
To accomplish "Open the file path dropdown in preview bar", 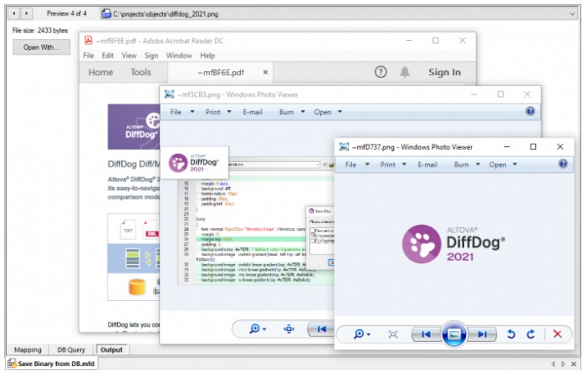I will [572, 14].
